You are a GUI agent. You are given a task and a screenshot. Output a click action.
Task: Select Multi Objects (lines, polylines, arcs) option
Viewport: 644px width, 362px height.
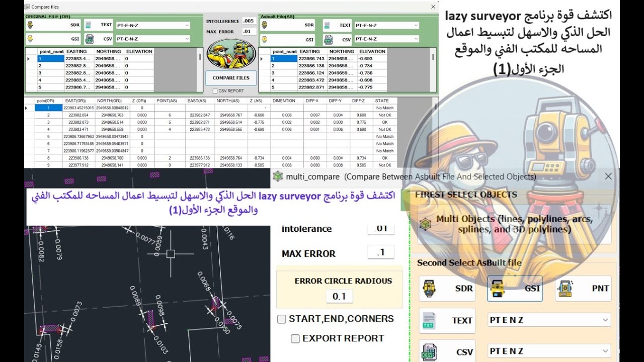514,224
